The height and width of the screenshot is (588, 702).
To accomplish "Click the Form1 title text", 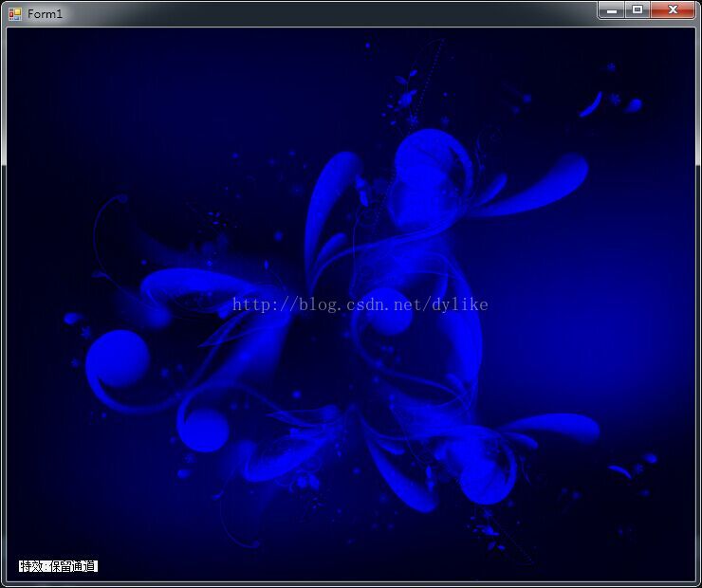I will pos(45,14).
